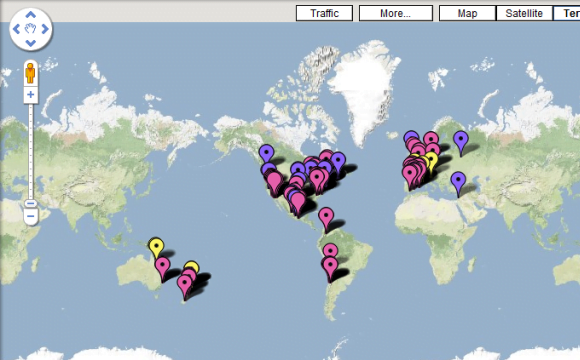The width and height of the screenshot is (580, 360).
Task: Pan the map left with the arrow
Action: [16, 29]
